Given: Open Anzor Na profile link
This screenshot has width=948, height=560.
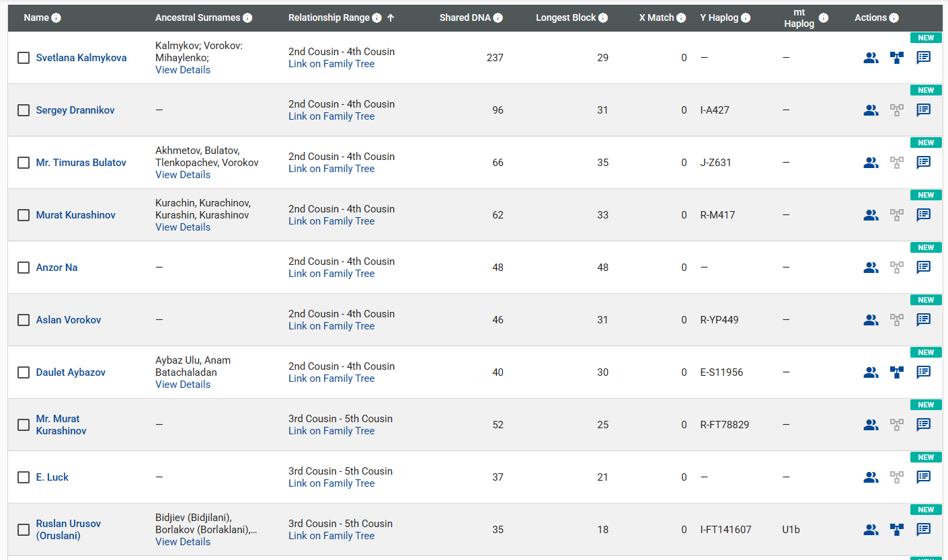Looking at the screenshot, I should (x=57, y=268).
